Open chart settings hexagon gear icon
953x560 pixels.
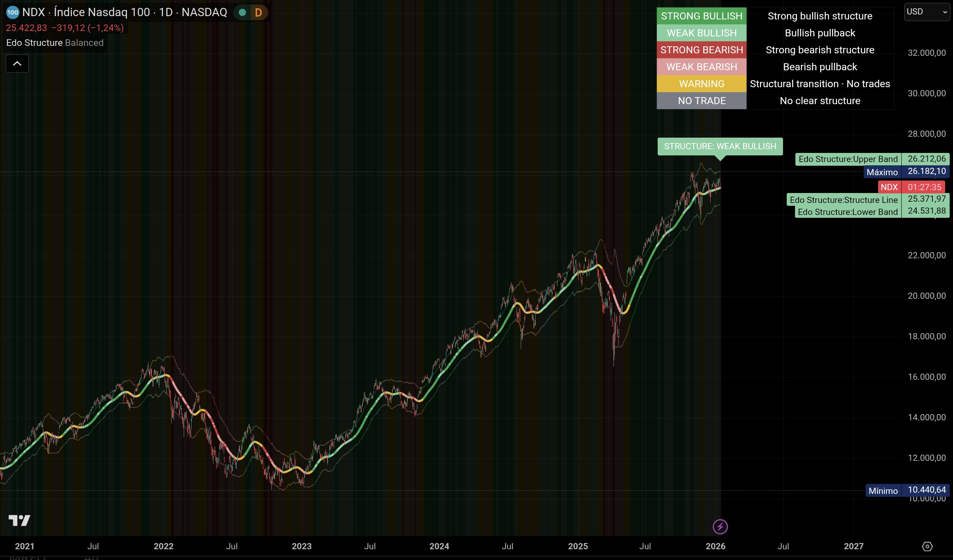pyautogui.click(x=927, y=546)
